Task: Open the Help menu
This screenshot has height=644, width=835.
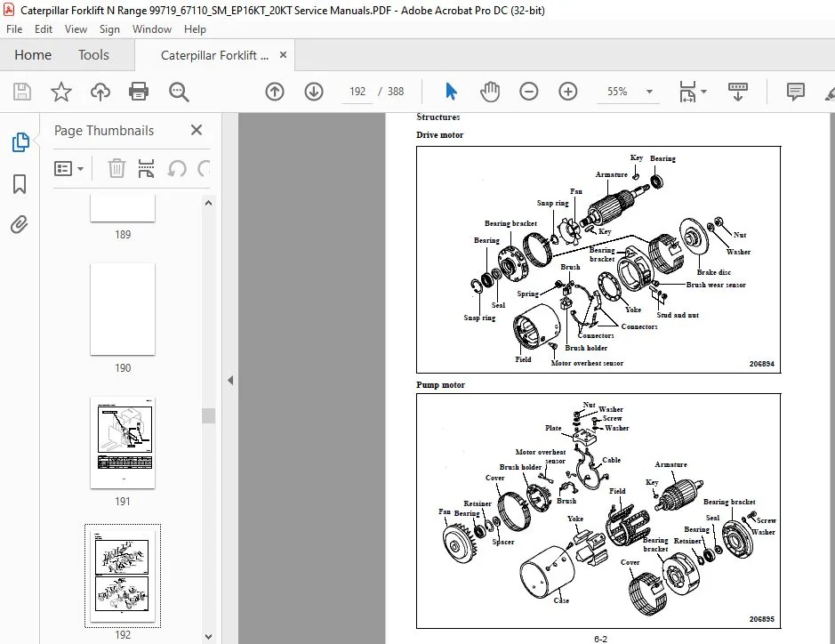Action: click(195, 29)
